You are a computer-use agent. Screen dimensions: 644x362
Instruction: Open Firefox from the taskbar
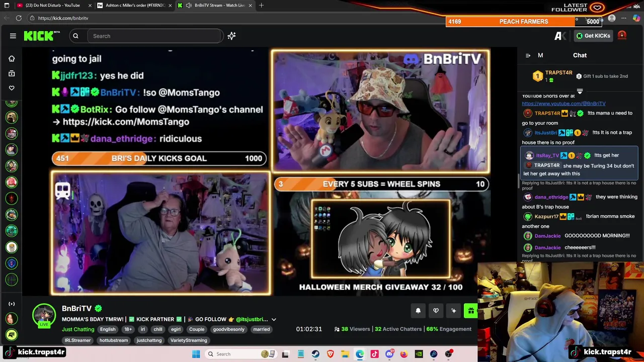(404, 354)
